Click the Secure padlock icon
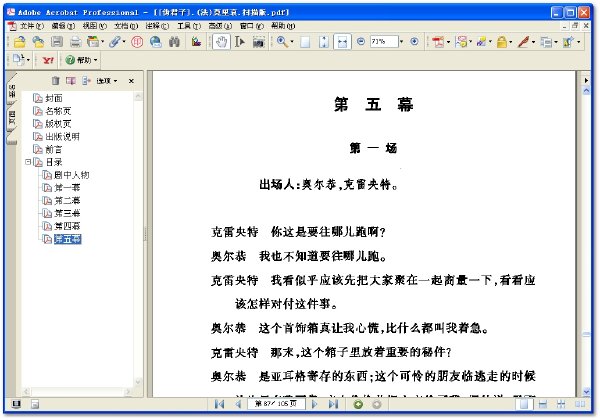The height and width of the screenshot is (420, 600). point(502,42)
